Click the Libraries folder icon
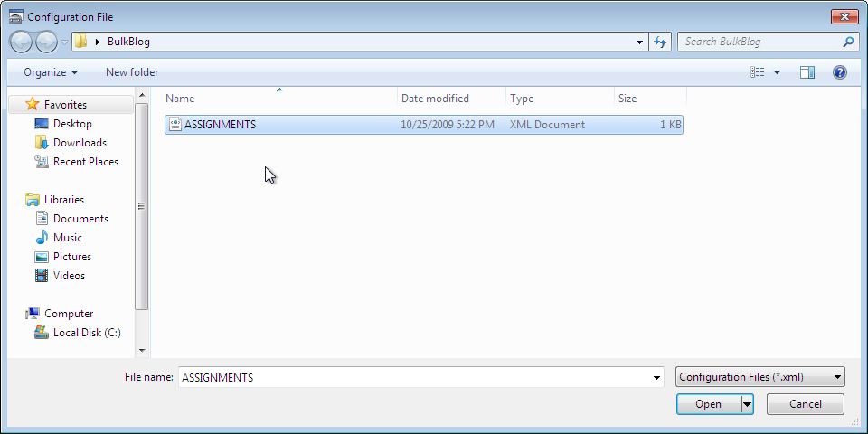 [33, 199]
